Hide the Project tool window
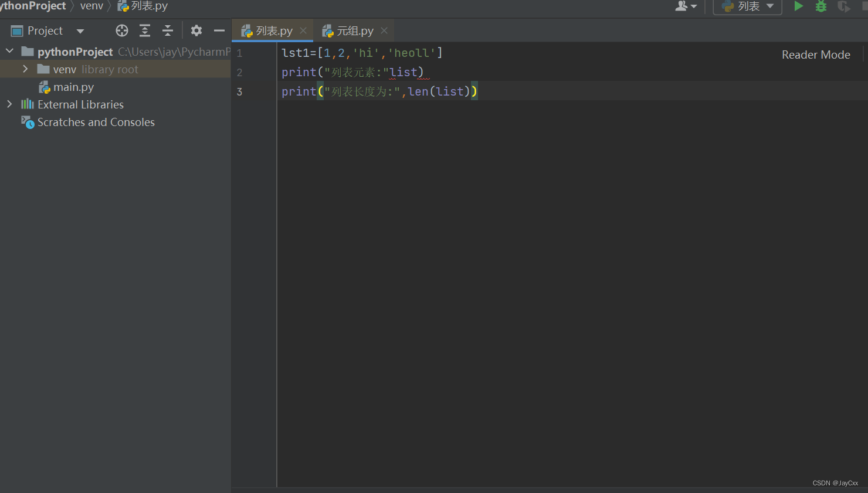 pyautogui.click(x=219, y=30)
